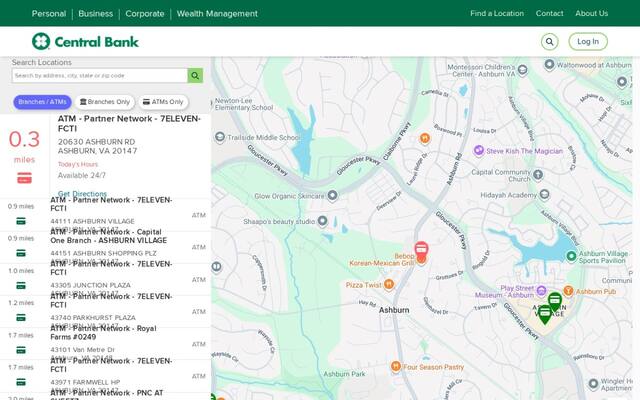This screenshot has width=640, height=400.
Task: Open the About Us page
Action: tap(591, 13)
